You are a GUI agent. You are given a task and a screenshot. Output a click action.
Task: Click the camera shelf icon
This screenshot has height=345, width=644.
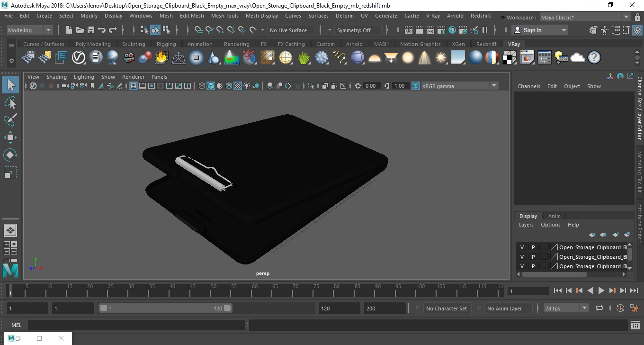tap(128, 58)
